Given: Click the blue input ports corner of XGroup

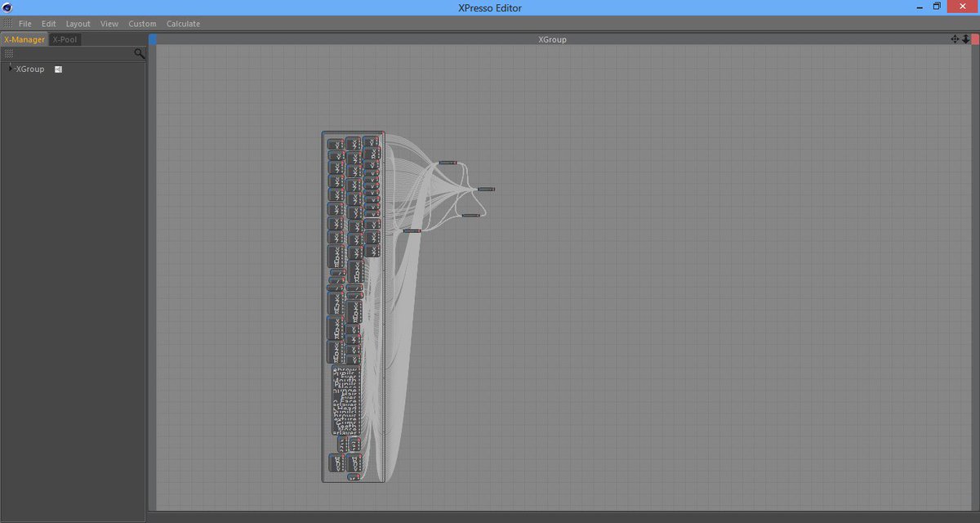Looking at the screenshot, I should coord(152,39).
